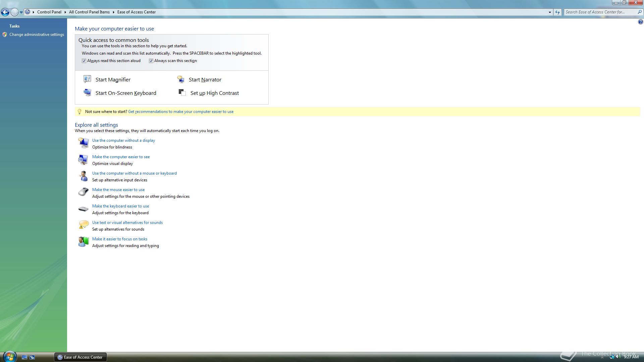Click 'Explore all settings' heading
This screenshot has height=362, width=644.
coord(96,125)
